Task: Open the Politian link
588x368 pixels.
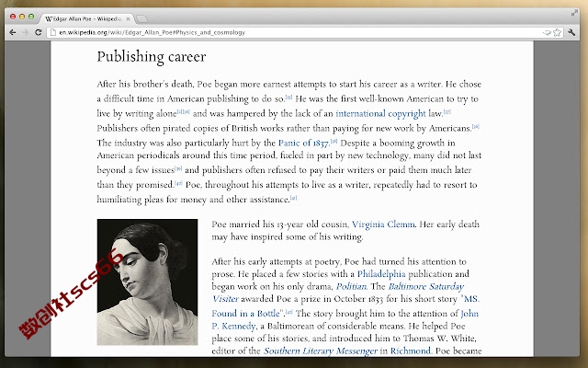Action: [351, 286]
